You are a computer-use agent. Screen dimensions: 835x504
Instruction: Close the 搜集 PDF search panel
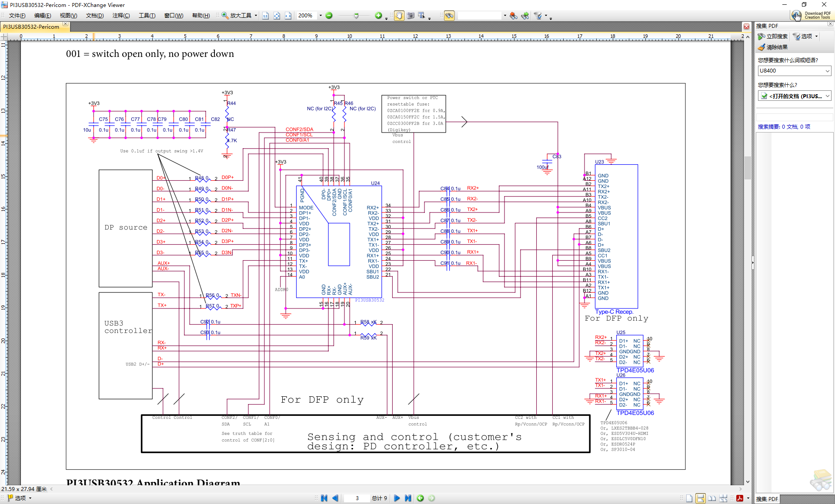click(x=830, y=24)
